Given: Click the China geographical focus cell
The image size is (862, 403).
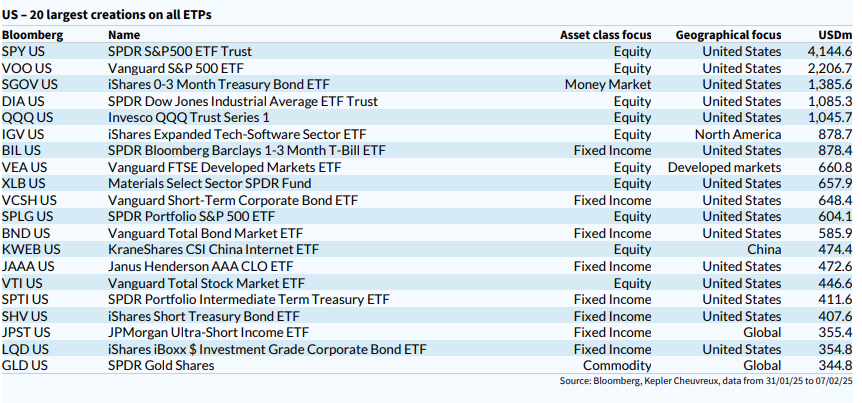Looking at the screenshot, I should [764, 249].
